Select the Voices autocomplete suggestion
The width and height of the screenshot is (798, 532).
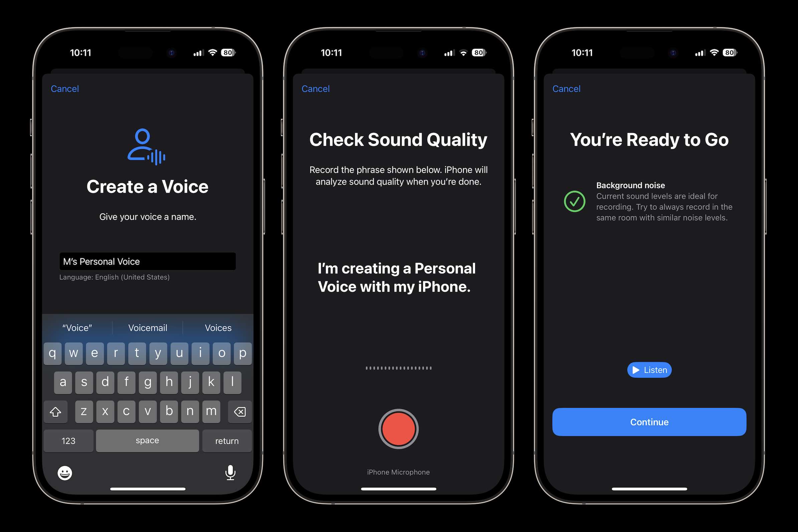[x=218, y=328]
